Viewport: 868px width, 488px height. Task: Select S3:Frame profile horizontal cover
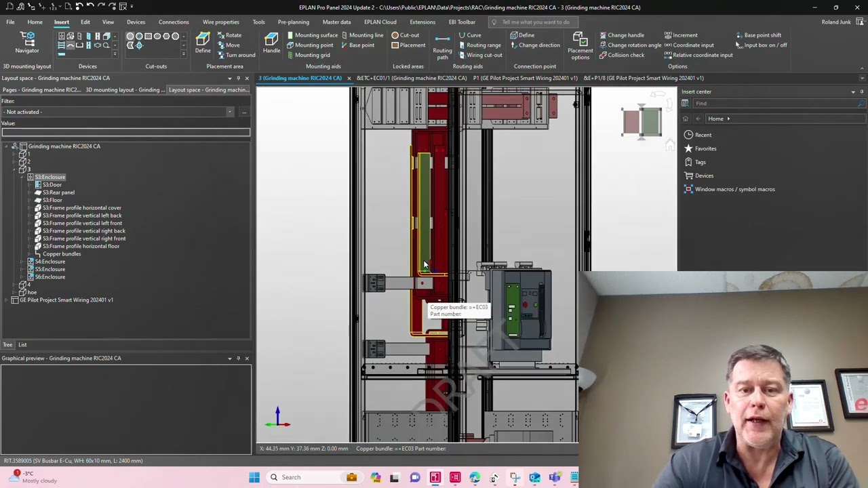(x=82, y=208)
